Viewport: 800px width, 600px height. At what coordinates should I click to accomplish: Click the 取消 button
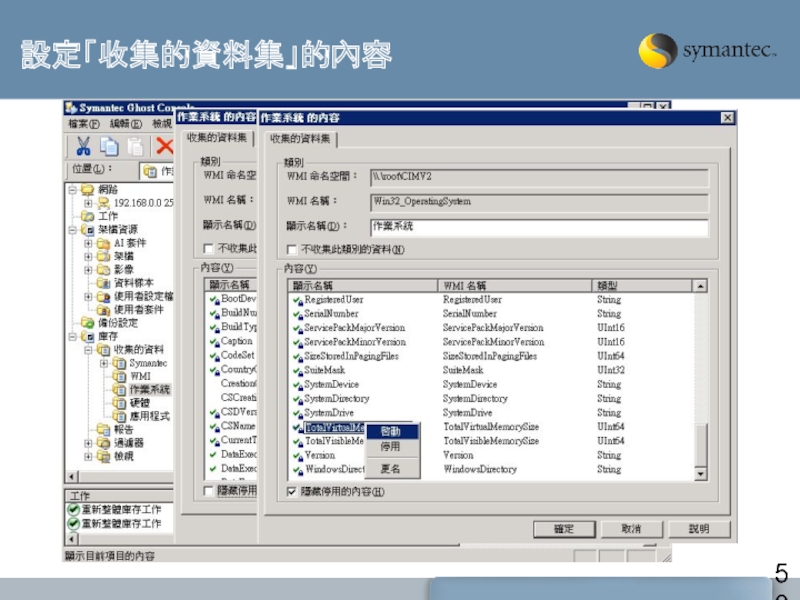tap(632, 529)
